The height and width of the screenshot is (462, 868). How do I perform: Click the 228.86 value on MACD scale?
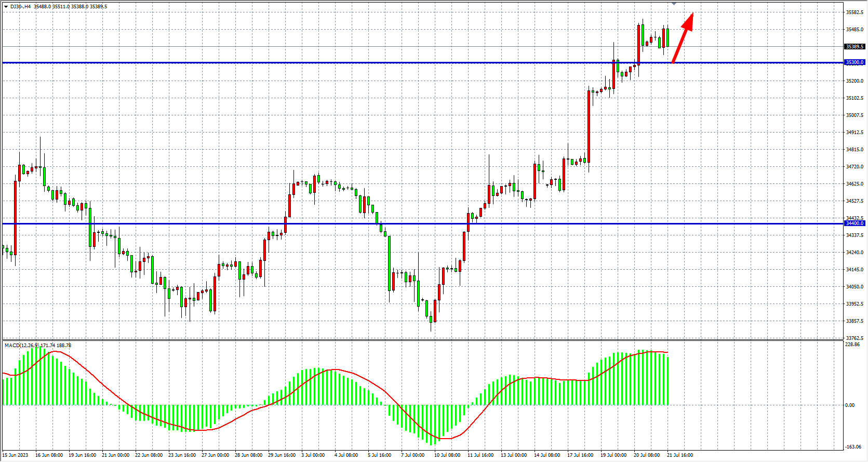pos(852,345)
